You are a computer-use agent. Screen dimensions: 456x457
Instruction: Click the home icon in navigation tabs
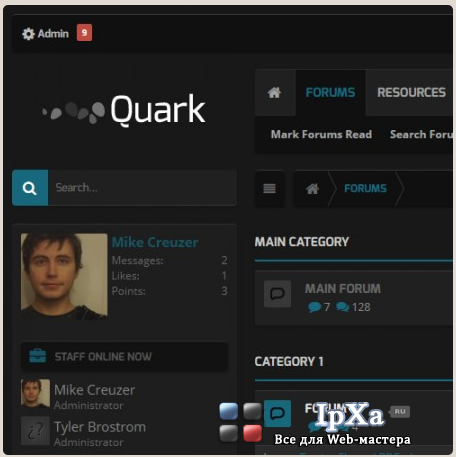pos(274,92)
